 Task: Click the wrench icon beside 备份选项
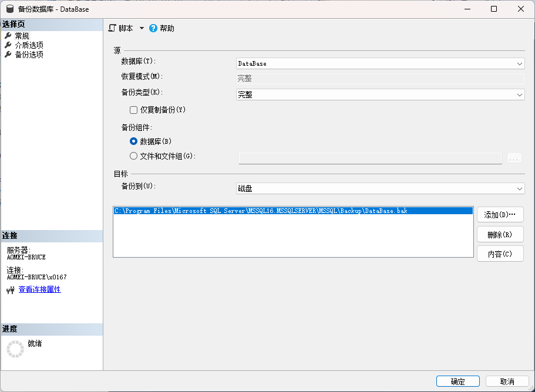pyautogui.click(x=8, y=55)
